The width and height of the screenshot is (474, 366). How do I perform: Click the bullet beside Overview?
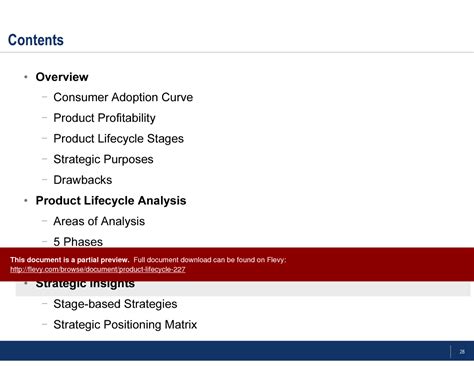coord(26,77)
